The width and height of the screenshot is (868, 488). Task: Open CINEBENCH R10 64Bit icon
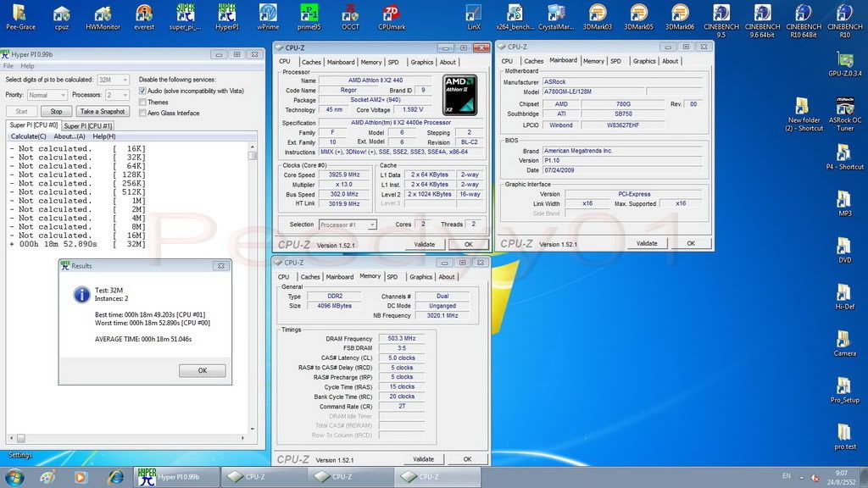coord(804,20)
